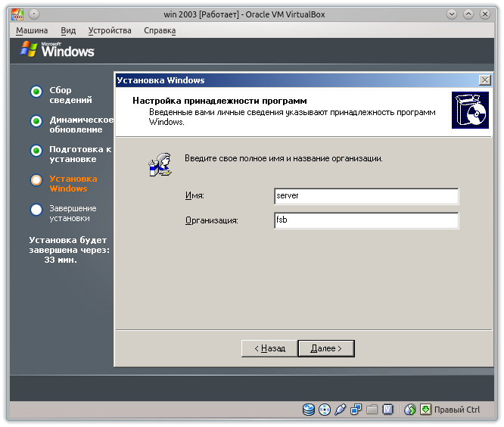Focus the Организация input field
The image size is (504, 427).
(366, 220)
